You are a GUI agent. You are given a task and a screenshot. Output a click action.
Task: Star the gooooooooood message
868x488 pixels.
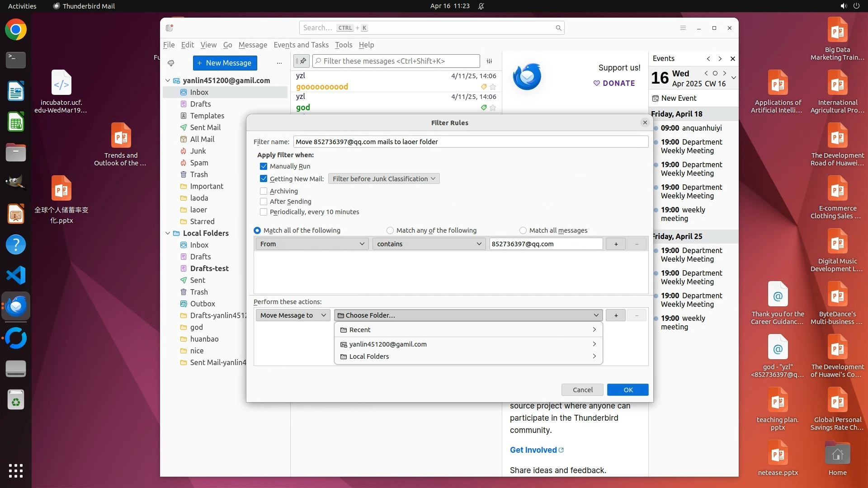point(493,87)
